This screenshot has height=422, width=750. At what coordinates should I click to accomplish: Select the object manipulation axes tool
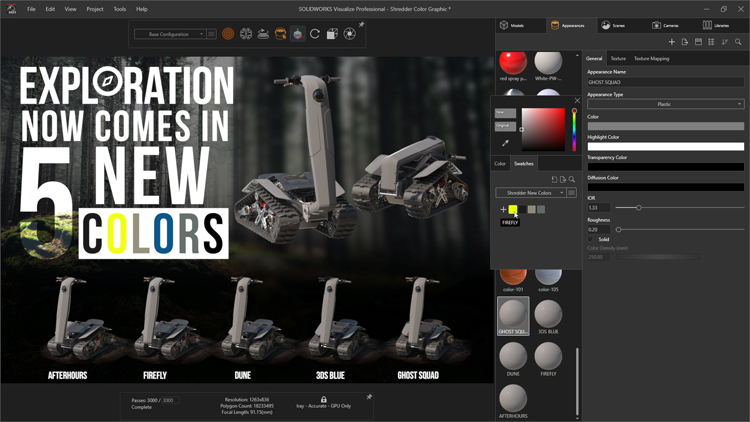point(298,34)
